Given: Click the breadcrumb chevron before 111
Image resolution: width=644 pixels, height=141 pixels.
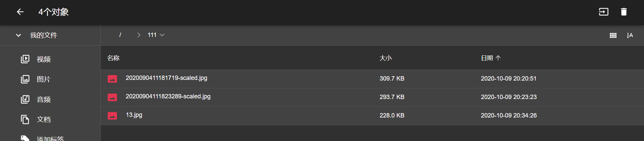Looking at the screenshot, I should point(139,35).
